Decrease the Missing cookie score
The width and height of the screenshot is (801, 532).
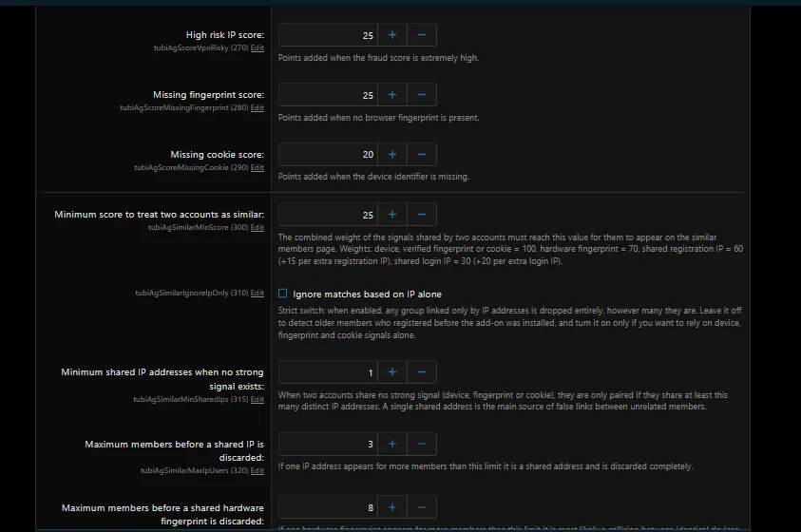click(422, 154)
